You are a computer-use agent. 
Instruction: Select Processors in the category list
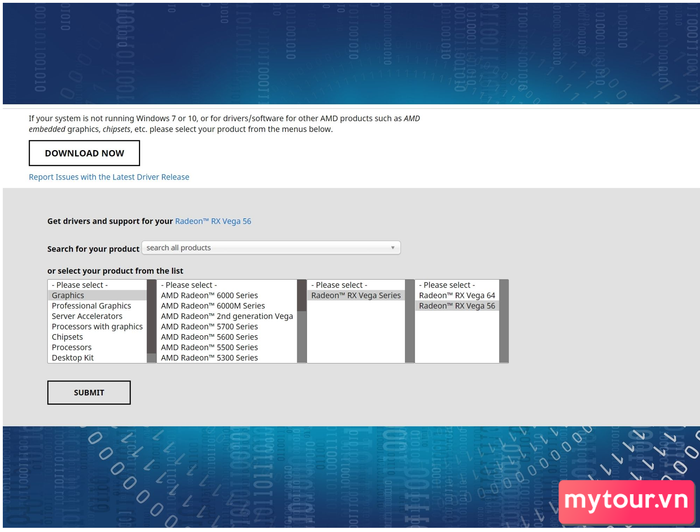click(x=97, y=347)
